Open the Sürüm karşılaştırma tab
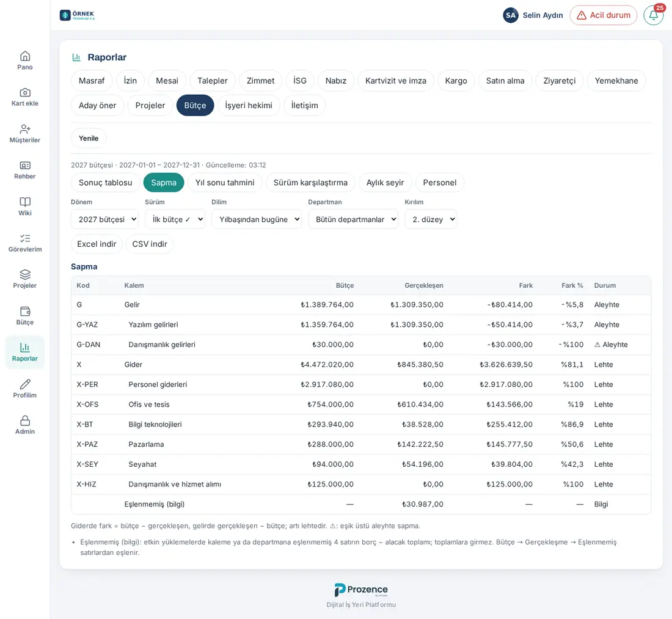The height and width of the screenshot is (619, 672). point(310,183)
